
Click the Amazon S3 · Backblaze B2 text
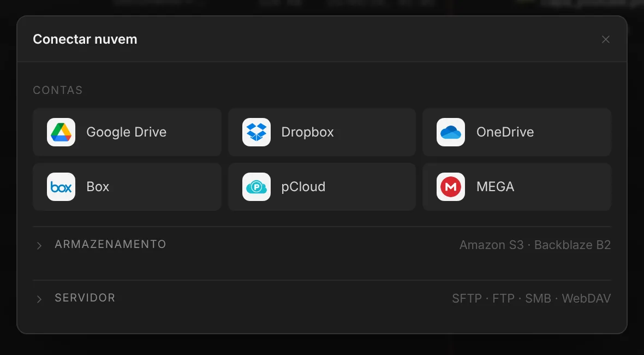pyautogui.click(x=535, y=245)
